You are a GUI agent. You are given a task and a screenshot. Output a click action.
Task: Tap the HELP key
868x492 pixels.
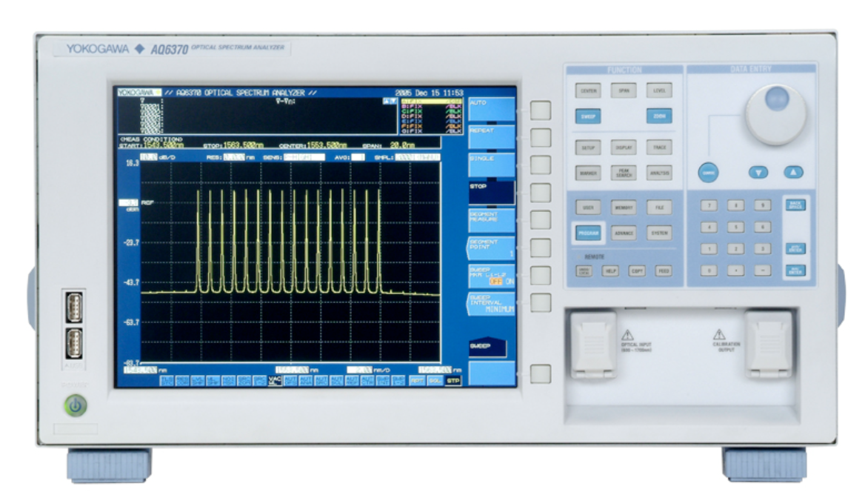point(610,271)
